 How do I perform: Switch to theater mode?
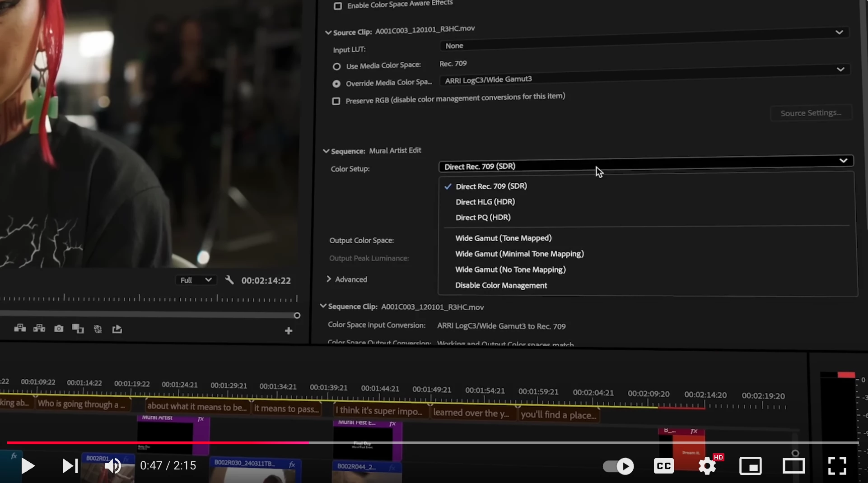point(793,466)
